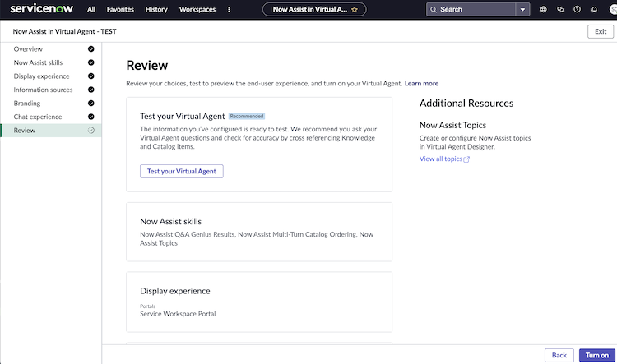Open the Workspaces menu
This screenshot has width=617, height=364.
click(197, 9)
